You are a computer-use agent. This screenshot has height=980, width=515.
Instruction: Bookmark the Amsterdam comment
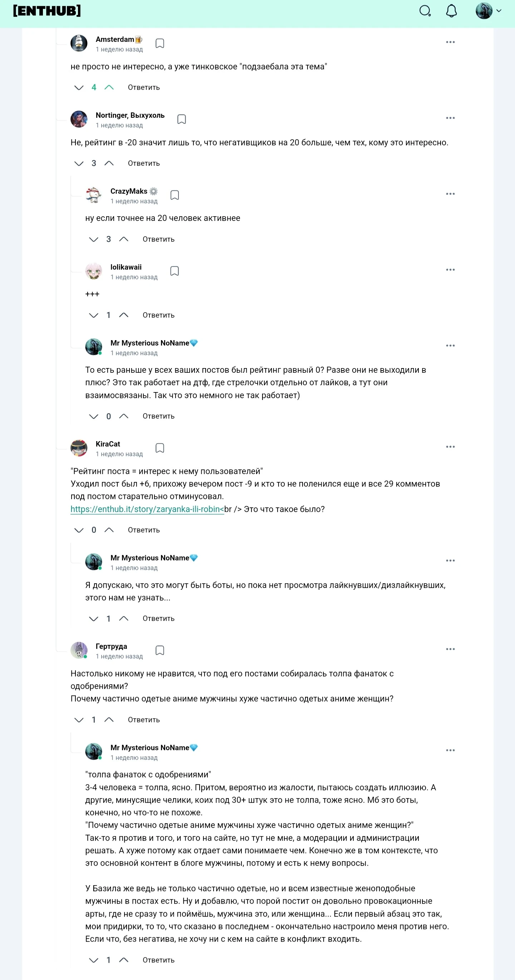click(x=160, y=43)
